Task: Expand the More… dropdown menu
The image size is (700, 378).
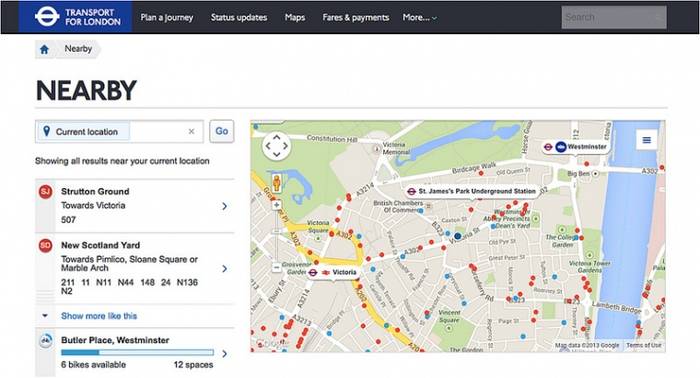Action: pyautogui.click(x=420, y=17)
